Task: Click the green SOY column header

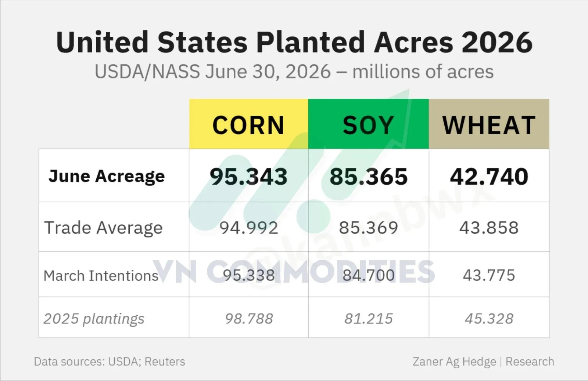Action: pos(369,124)
